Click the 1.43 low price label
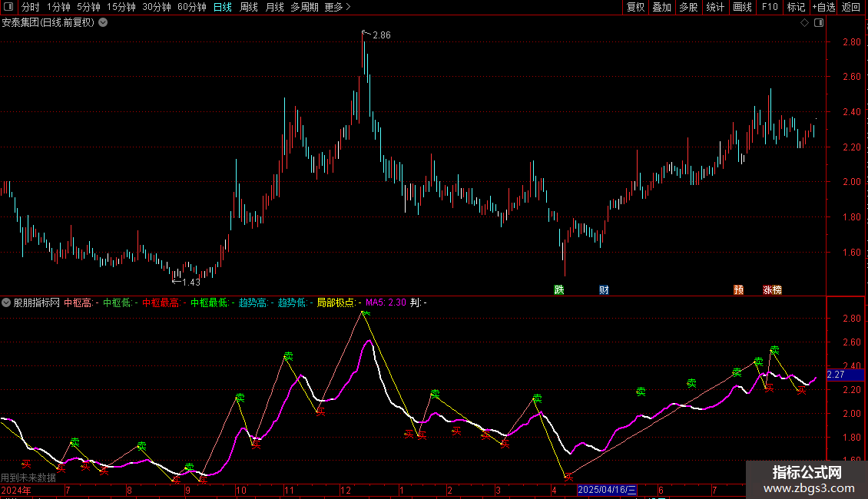This screenshot has height=499, width=868. point(191,283)
